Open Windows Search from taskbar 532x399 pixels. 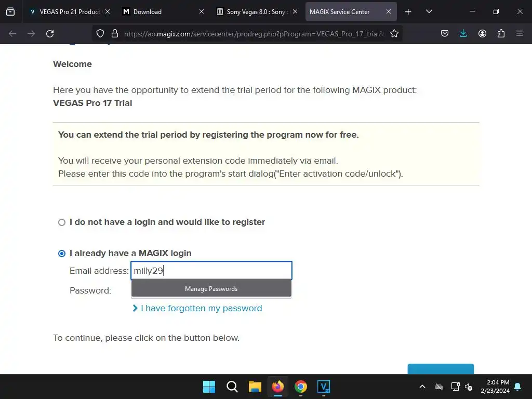[232, 387]
